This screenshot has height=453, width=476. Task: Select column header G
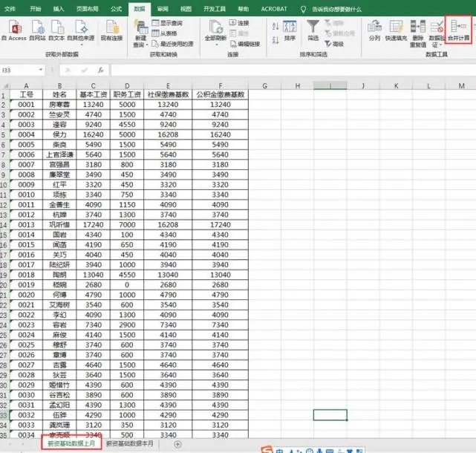point(264,86)
